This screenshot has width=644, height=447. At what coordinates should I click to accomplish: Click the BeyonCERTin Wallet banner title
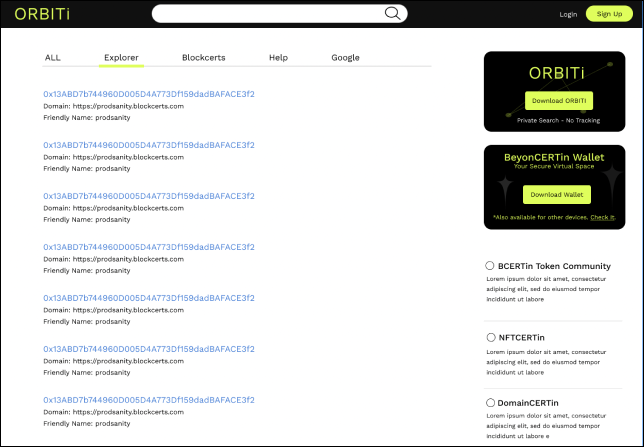click(x=554, y=157)
